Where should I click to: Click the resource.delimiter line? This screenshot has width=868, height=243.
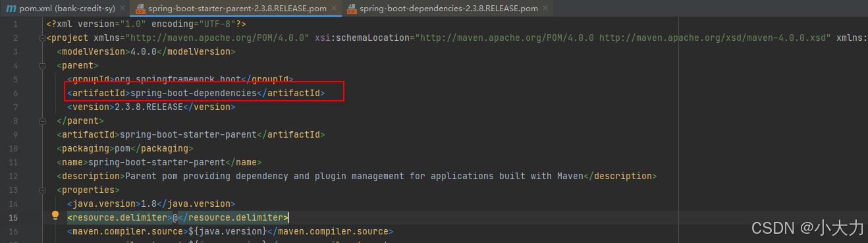click(178, 217)
